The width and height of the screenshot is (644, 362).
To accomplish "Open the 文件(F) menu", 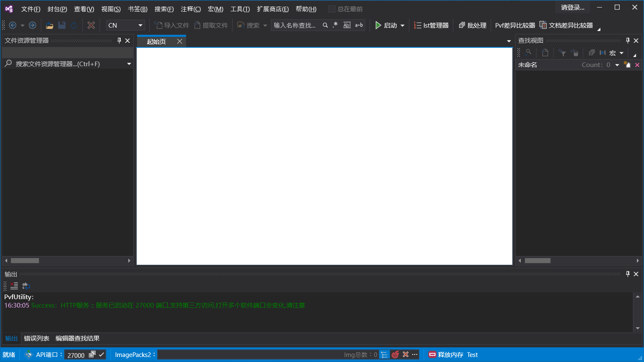I will [x=31, y=9].
